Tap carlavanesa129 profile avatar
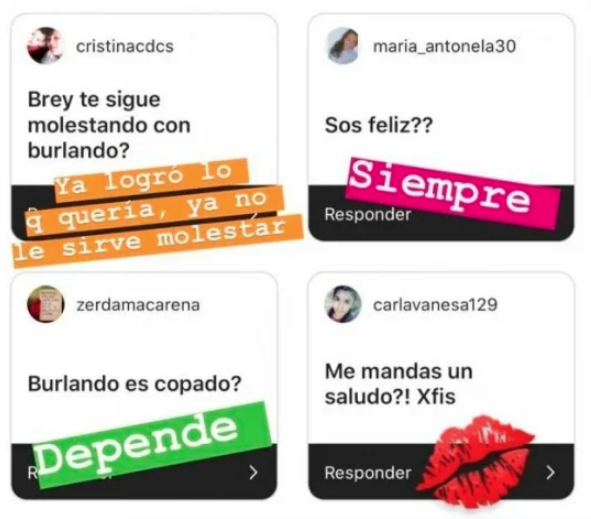 343,304
